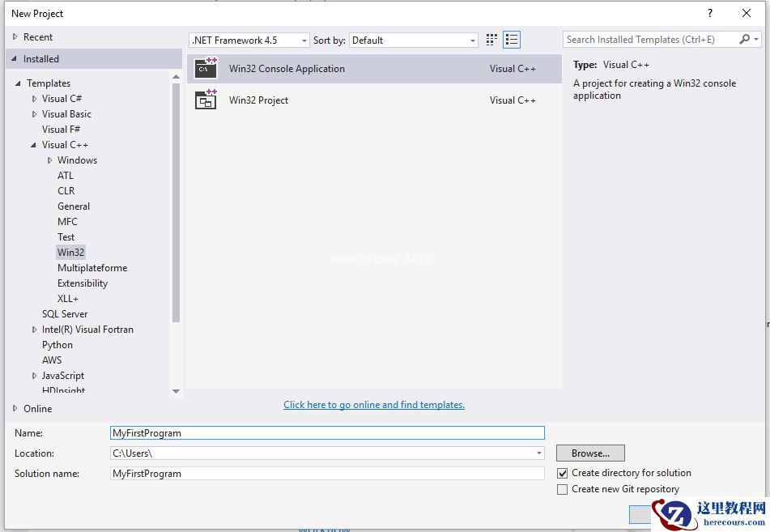The height and width of the screenshot is (532, 770).
Task: Select the Test category
Action: [x=66, y=236]
